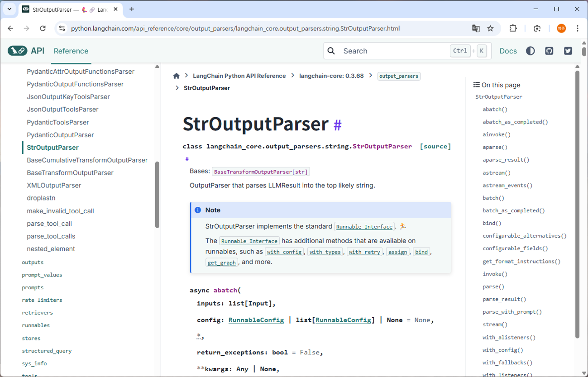Jump to ainvoke() in On this page
Image resolution: width=588 pixels, height=377 pixels.
(x=497, y=134)
